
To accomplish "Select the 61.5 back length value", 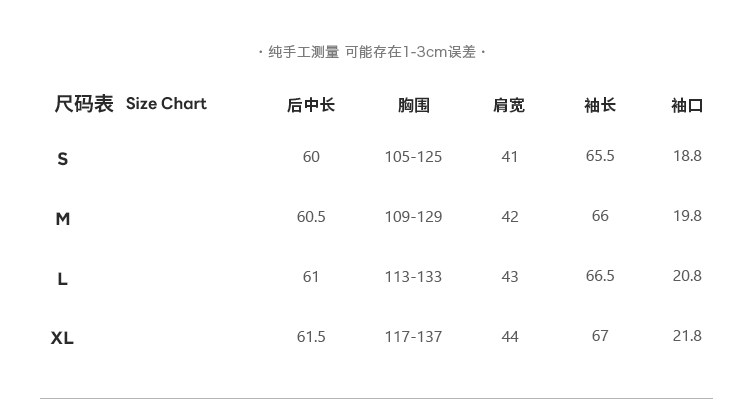I will point(311,337).
